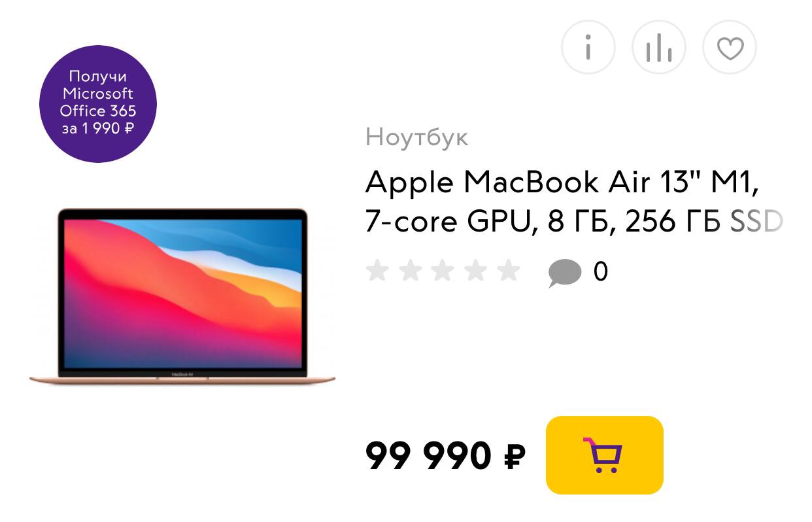
Task: Select the second rating star
Action: (x=410, y=271)
